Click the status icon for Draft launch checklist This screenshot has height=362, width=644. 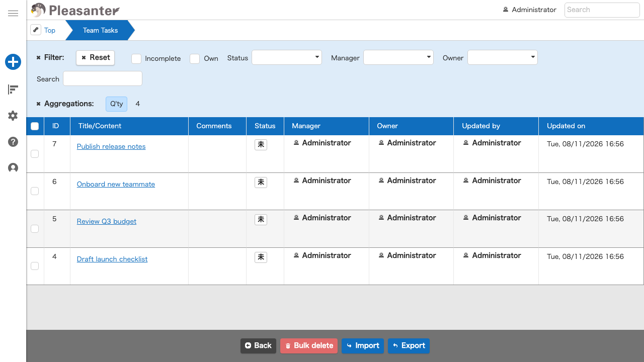click(261, 257)
